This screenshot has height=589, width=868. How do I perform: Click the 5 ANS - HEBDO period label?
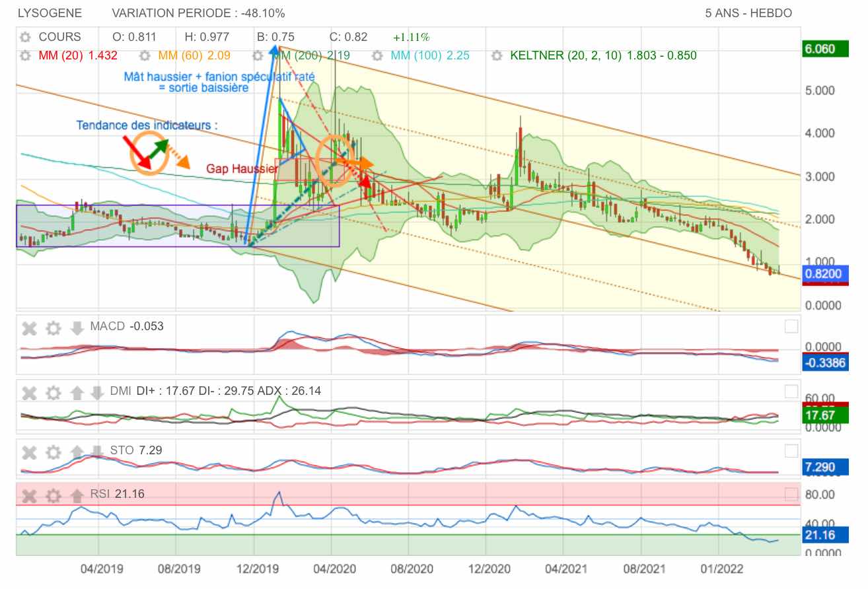click(x=748, y=13)
